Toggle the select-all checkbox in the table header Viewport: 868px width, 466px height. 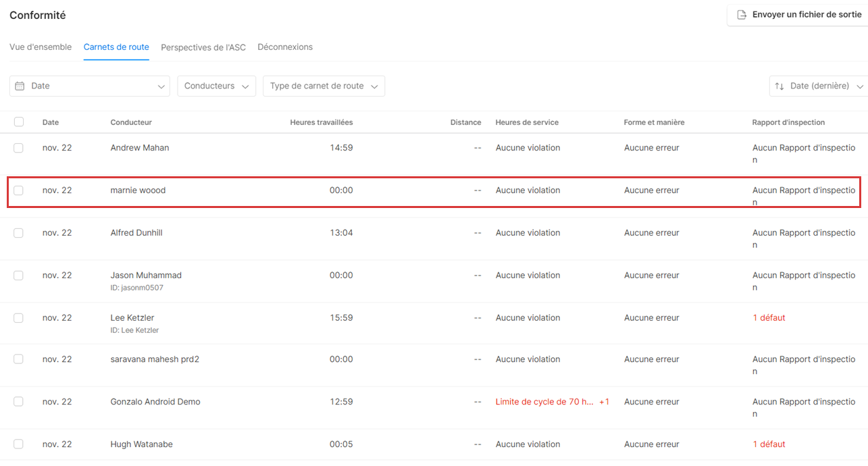19,122
